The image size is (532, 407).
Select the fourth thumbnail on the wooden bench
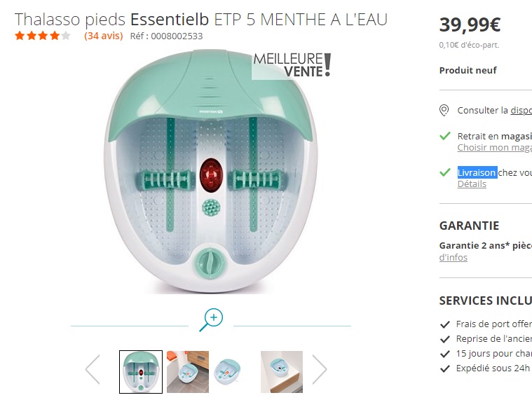pyautogui.click(x=282, y=371)
